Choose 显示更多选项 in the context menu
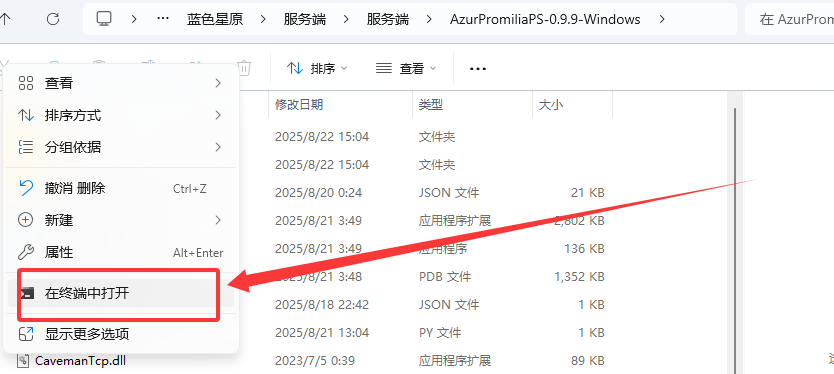The image size is (834, 374). 121,334
